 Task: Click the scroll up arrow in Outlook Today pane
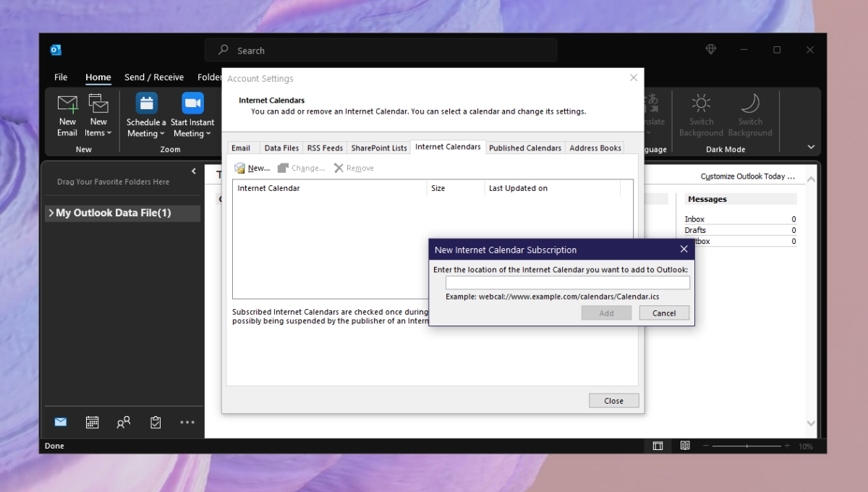811,179
